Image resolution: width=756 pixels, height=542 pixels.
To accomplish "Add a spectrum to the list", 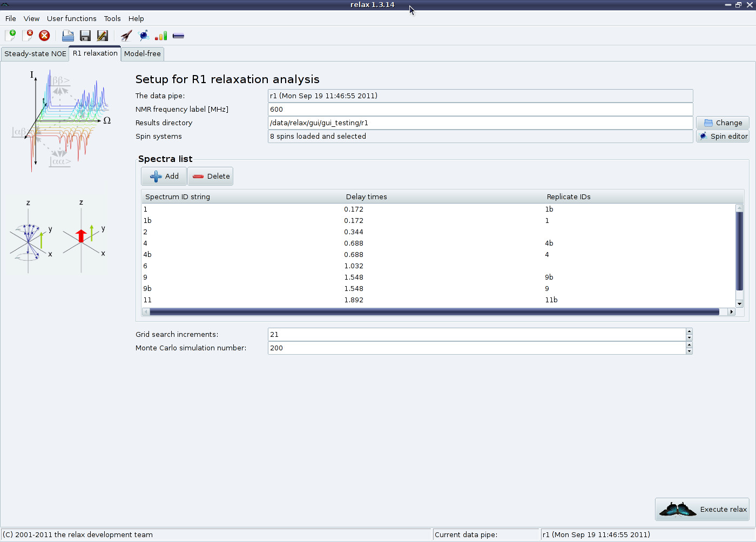I will click(x=164, y=176).
